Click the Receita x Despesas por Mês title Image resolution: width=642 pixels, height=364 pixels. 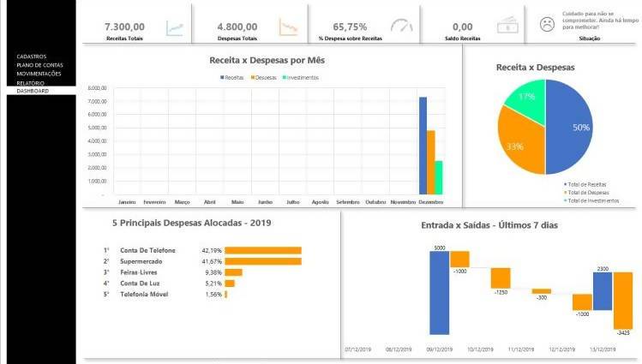click(x=267, y=60)
